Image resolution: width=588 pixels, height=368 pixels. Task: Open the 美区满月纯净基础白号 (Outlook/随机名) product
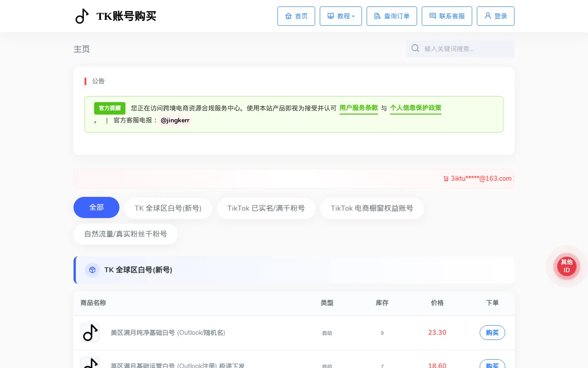click(168, 333)
